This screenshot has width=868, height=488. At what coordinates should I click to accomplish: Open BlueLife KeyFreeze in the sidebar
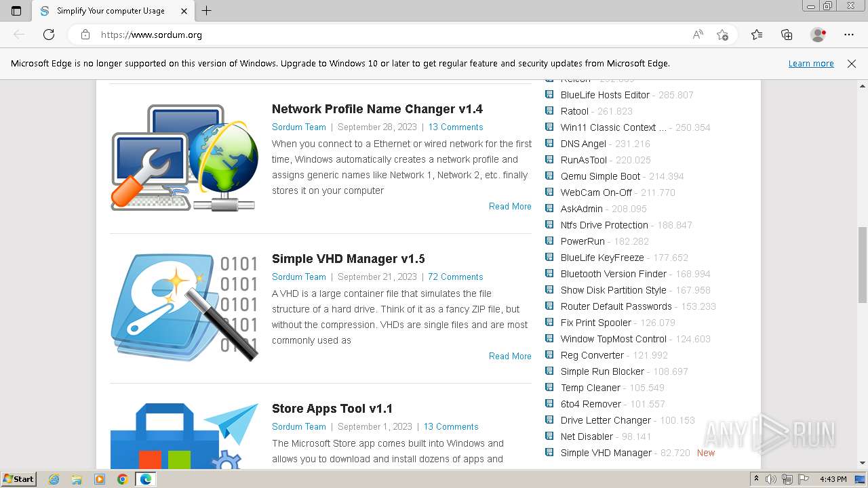[x=602, y=258]
